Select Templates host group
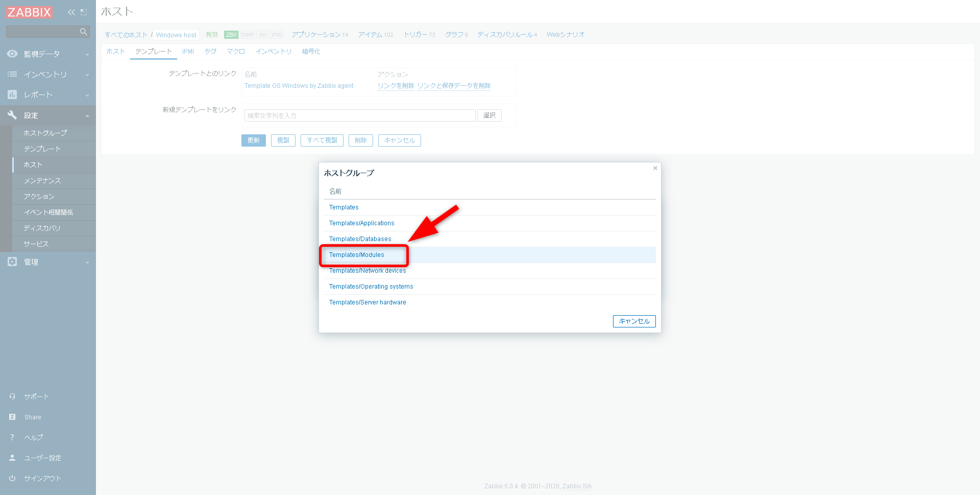 click(344, 207)
